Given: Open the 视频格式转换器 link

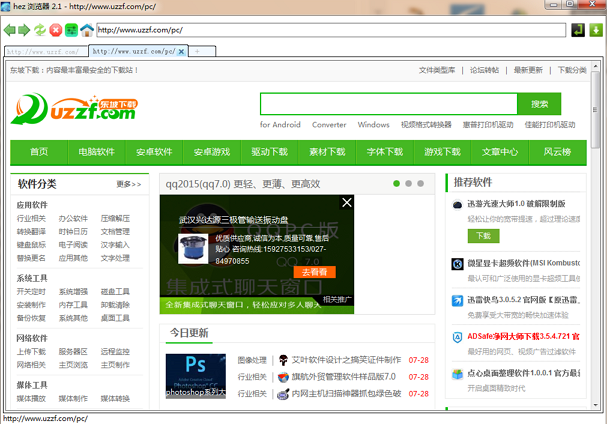Looking at the screenshot, I should tap(426, 125).
